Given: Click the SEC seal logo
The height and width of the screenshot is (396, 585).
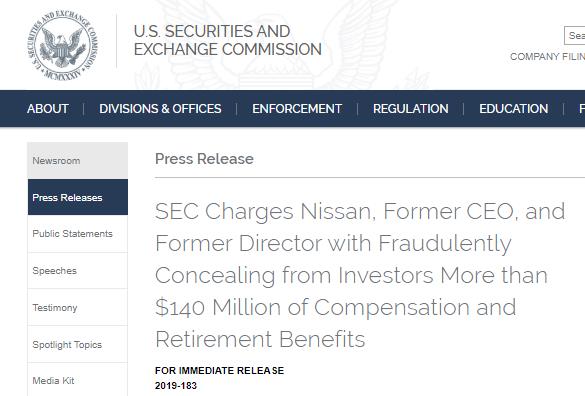Looking at the screenshot, I should [x=62, y=45].
